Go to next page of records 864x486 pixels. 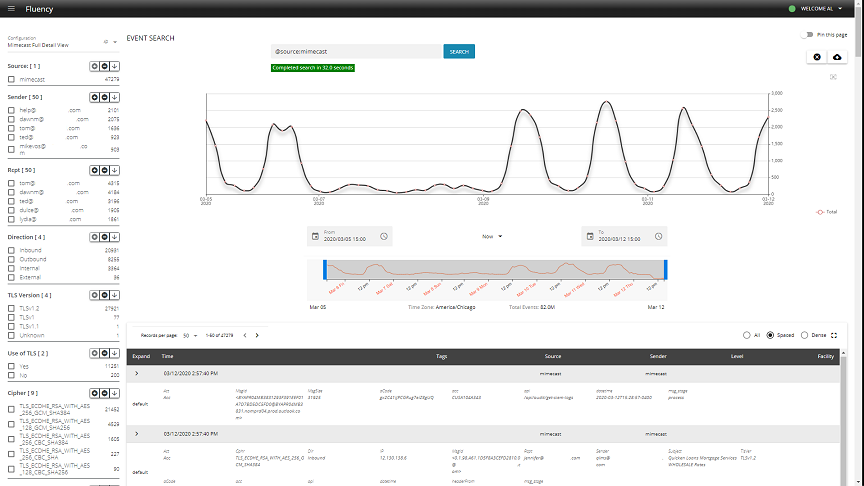(x=257, y=335)
